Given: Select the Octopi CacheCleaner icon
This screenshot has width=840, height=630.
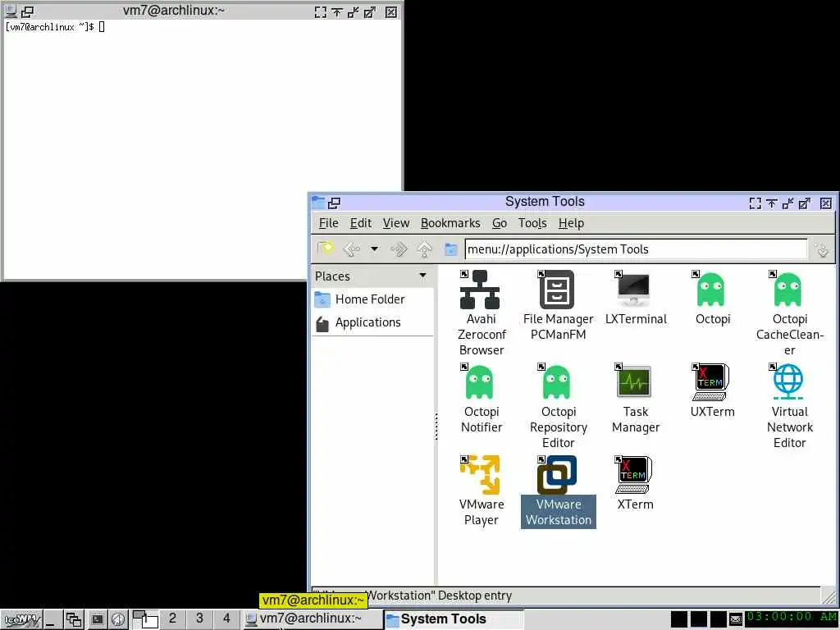Looking at the screenshot, I should pyautogui.click(x=788, y=290).
